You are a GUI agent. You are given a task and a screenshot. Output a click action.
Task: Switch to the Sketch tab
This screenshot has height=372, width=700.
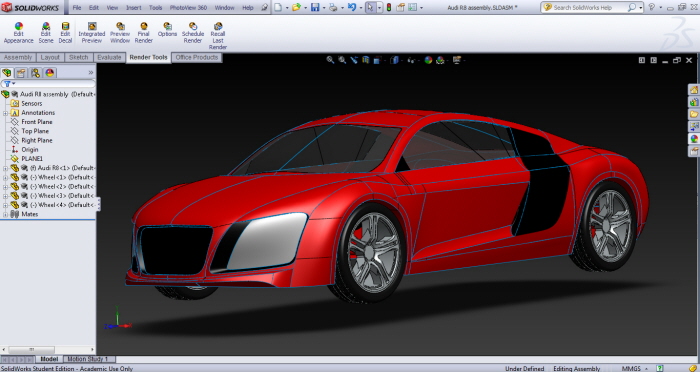(x=79, y=57)
